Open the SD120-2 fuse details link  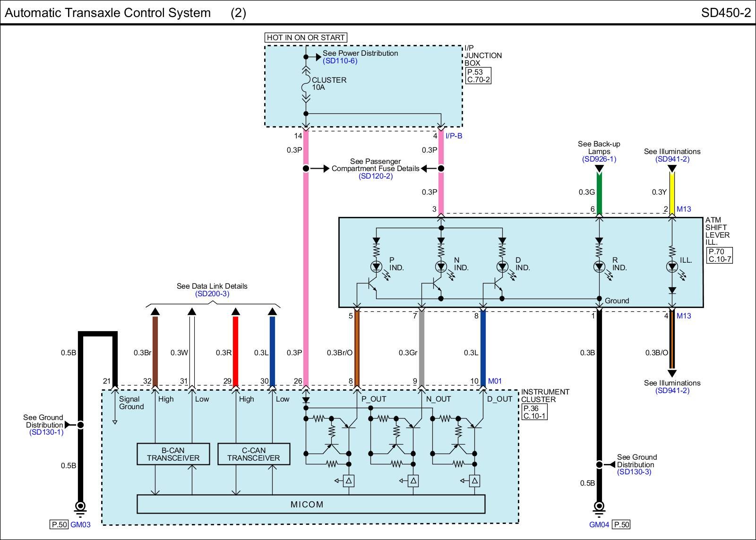[x=375, y=176]
